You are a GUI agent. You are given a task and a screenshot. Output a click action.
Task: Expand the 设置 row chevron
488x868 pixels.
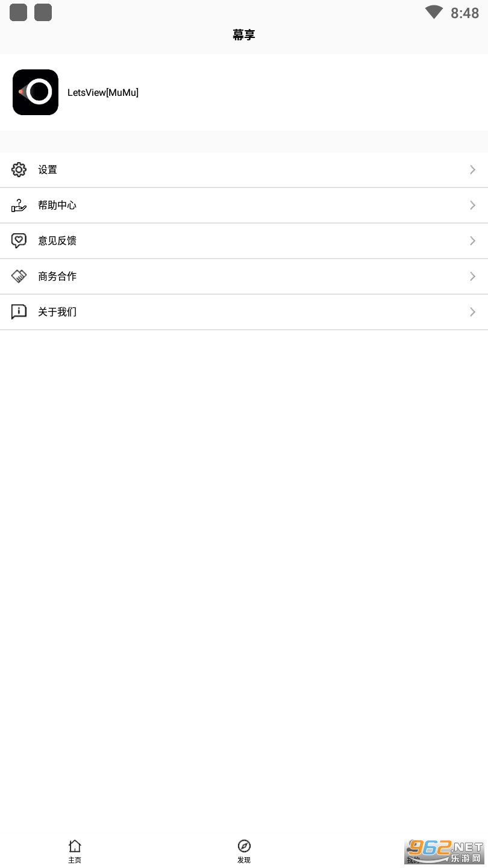(473, 170)
